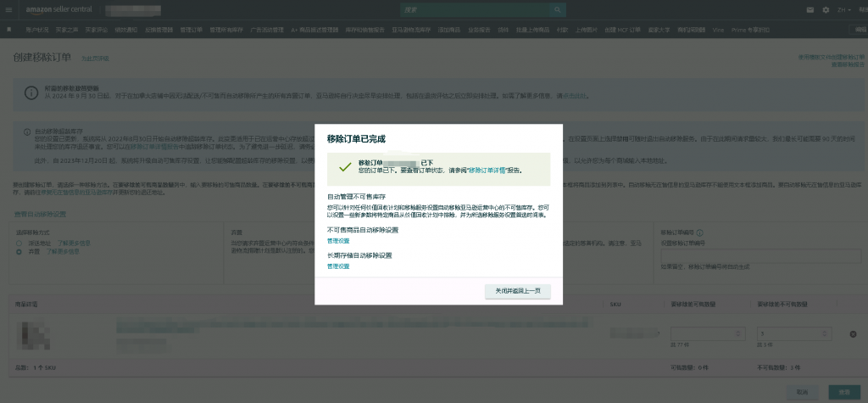Open 批量上传商品 in navigation bar
This screenshot has height=403, width=868.
pos(532,30)
